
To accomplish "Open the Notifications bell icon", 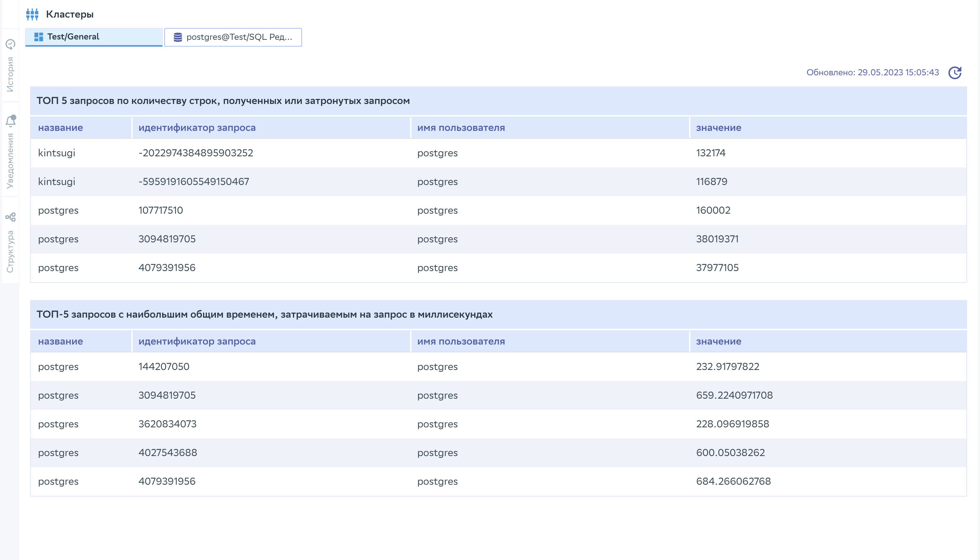I will point(10,121).
